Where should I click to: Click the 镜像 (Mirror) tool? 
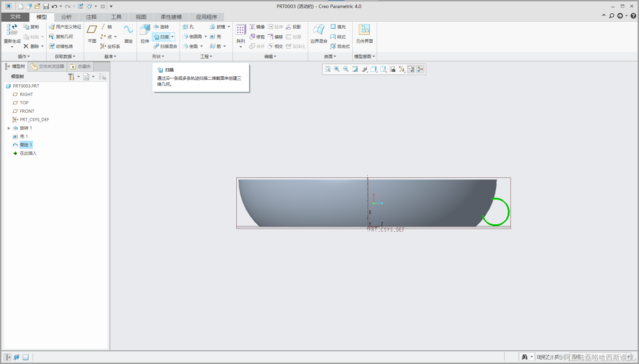point(257,27)
